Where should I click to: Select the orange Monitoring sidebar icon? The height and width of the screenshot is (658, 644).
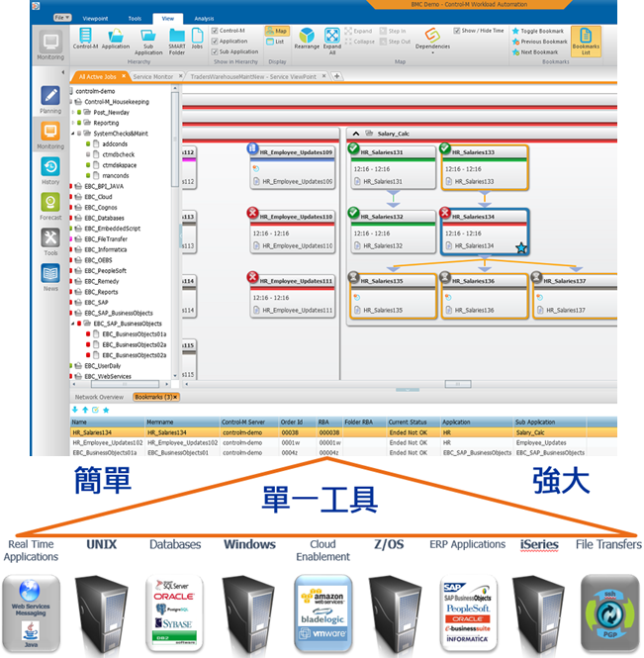click(x=50, y=132)
